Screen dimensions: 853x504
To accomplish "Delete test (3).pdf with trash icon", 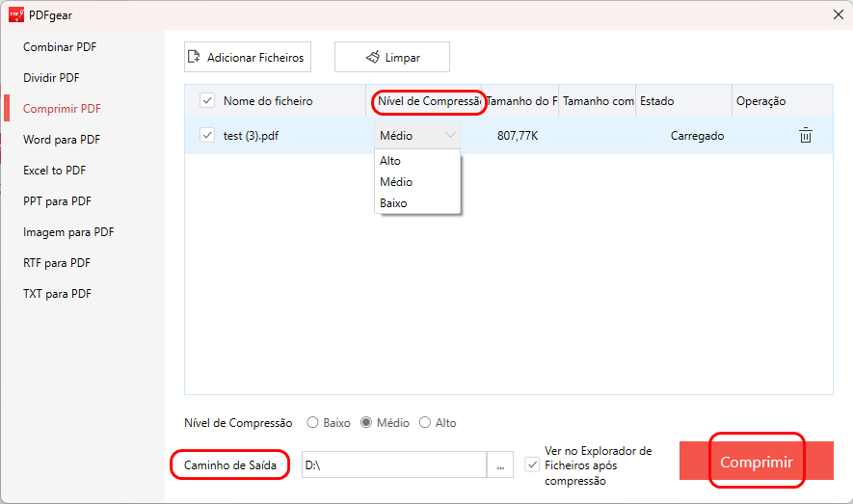I will coord(805,135).
